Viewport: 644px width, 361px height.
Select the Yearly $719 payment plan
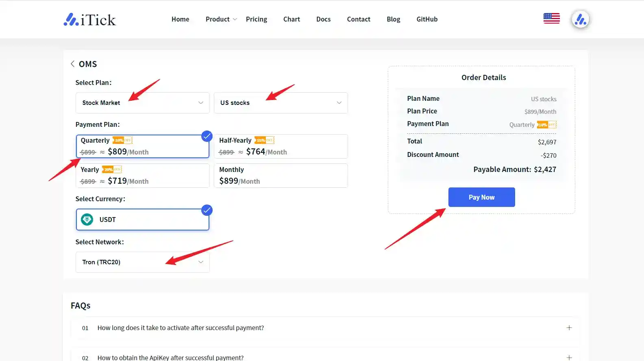point(142,176)
